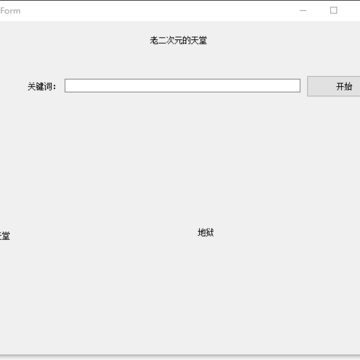
Task: Click the 关键词 label text
Action: coord(42,87)
